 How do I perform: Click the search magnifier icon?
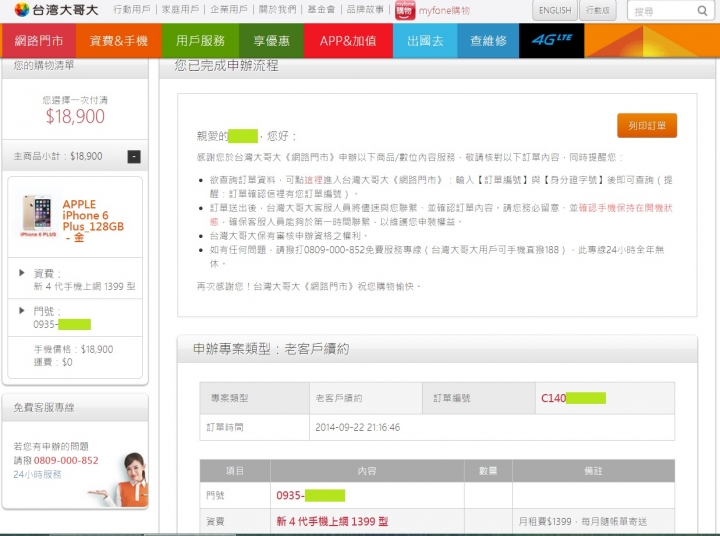point(702,11)
